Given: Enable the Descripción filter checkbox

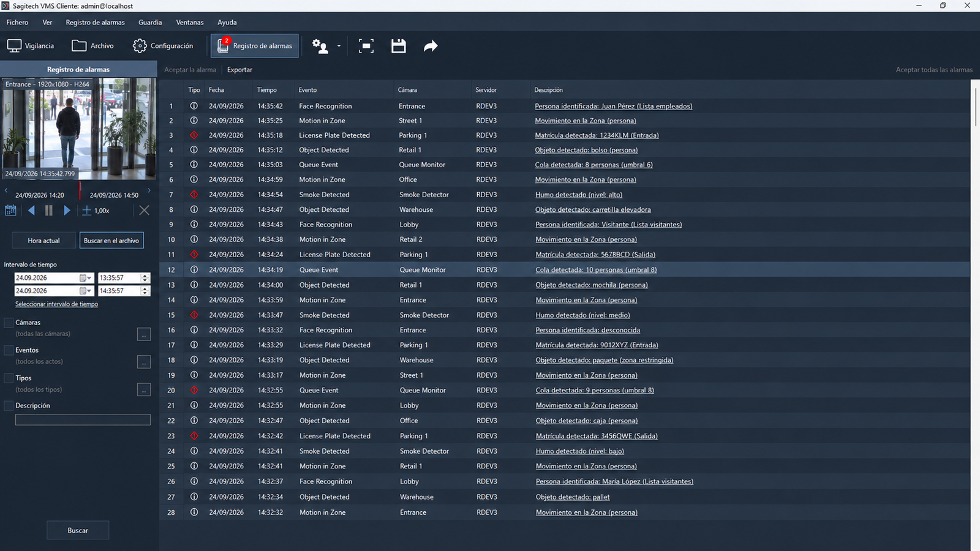Looking at the screenshot, I should click(x=9, y=406).
